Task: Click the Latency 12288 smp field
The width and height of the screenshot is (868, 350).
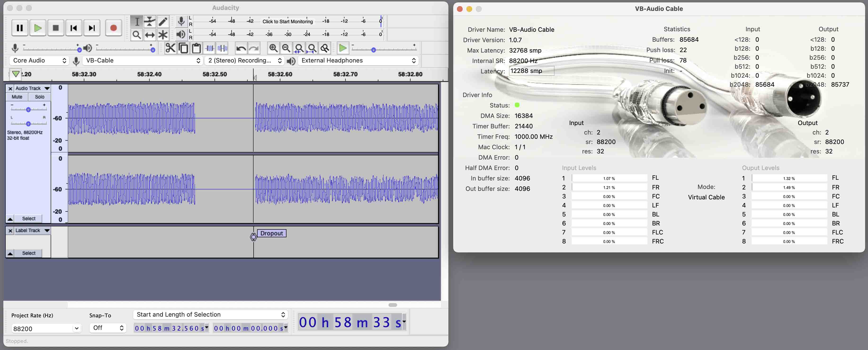Action: 531,71
